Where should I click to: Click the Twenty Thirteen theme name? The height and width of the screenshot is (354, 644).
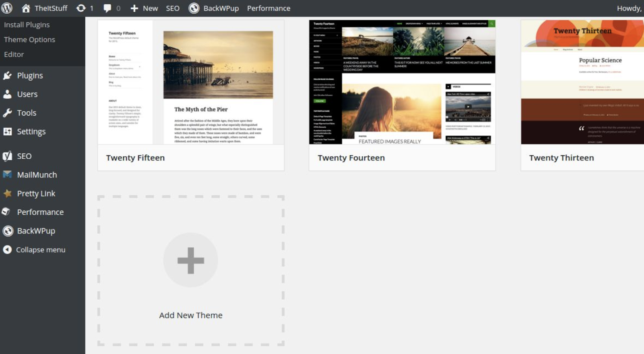click(x=561, y=158)
